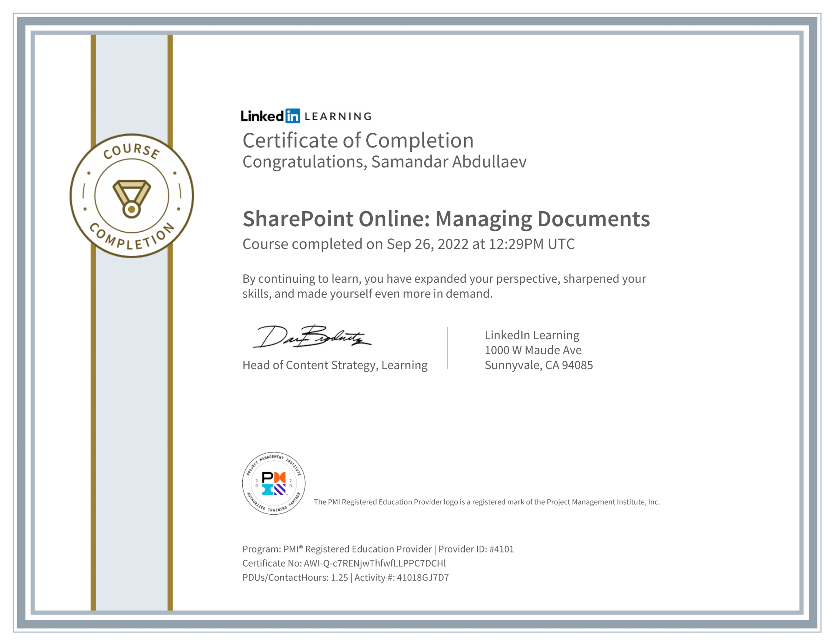Click '1000 W Maude Ave' text

[533, 350]
